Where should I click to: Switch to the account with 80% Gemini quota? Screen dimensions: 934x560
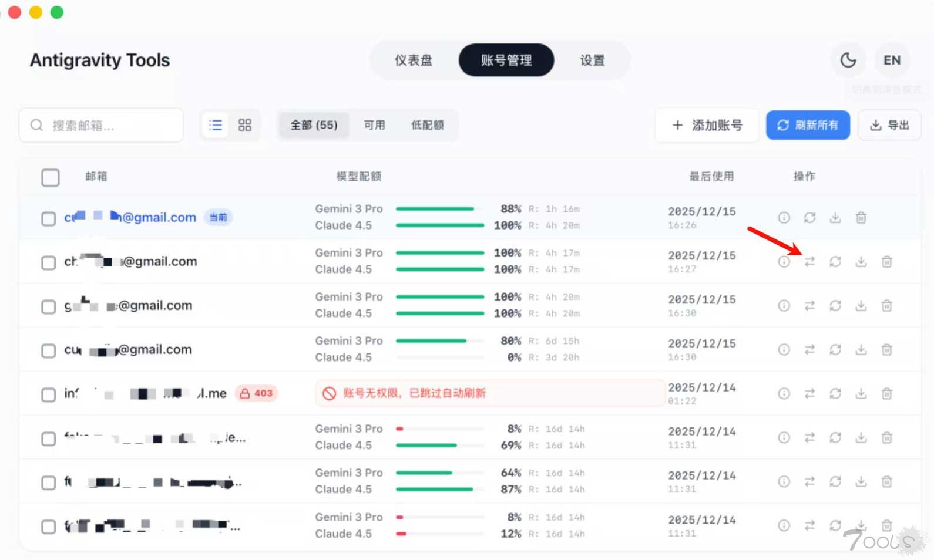pos(809,350)
